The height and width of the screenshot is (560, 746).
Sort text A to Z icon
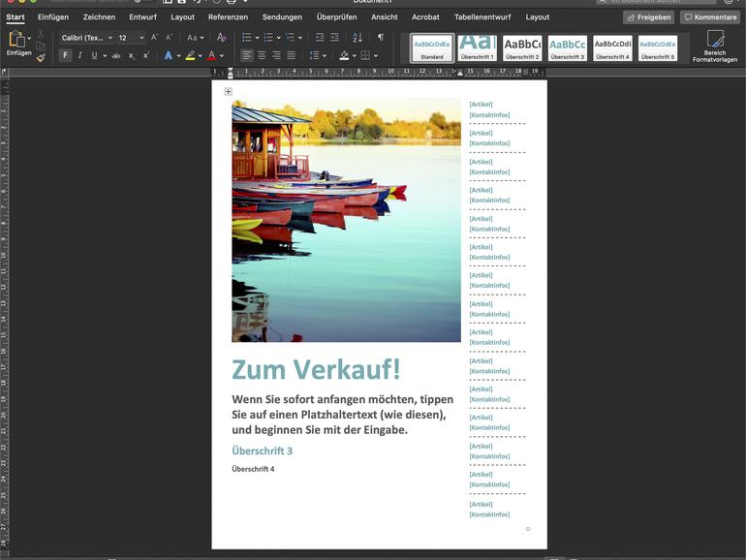pyautogui.click(x=357, y=37)
